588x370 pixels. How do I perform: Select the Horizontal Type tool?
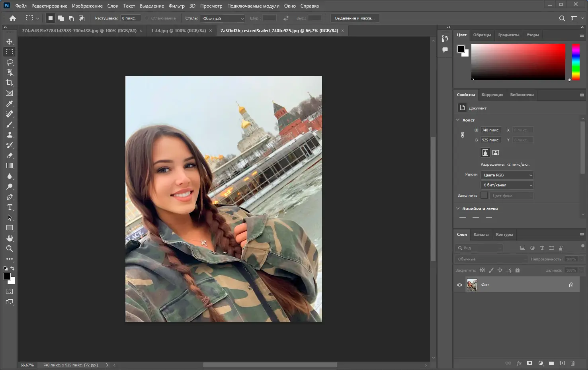tap(10, 207)
